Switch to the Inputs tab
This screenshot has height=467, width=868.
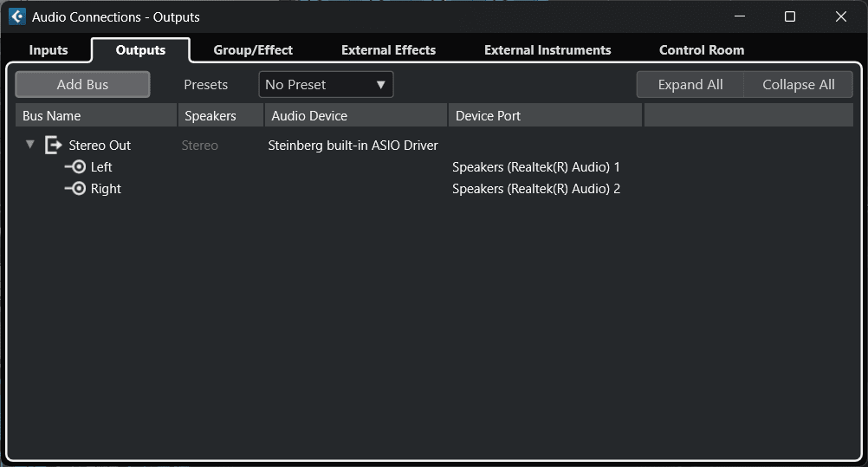point(49,50)
